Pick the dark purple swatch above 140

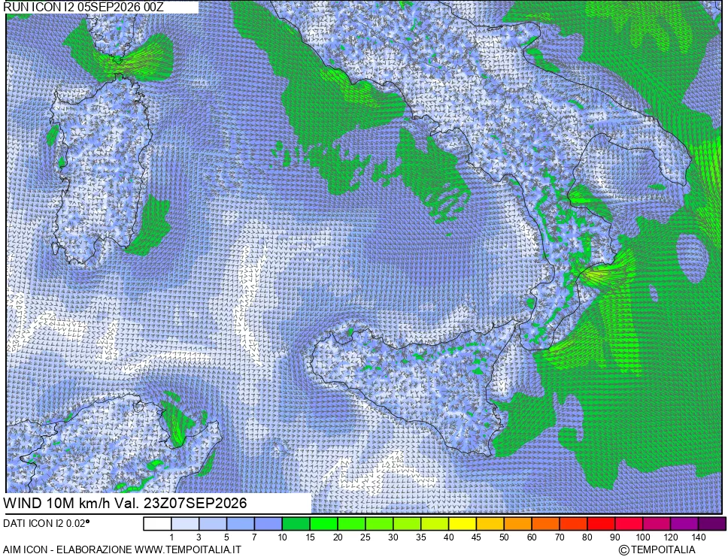(x=711, y=524)
